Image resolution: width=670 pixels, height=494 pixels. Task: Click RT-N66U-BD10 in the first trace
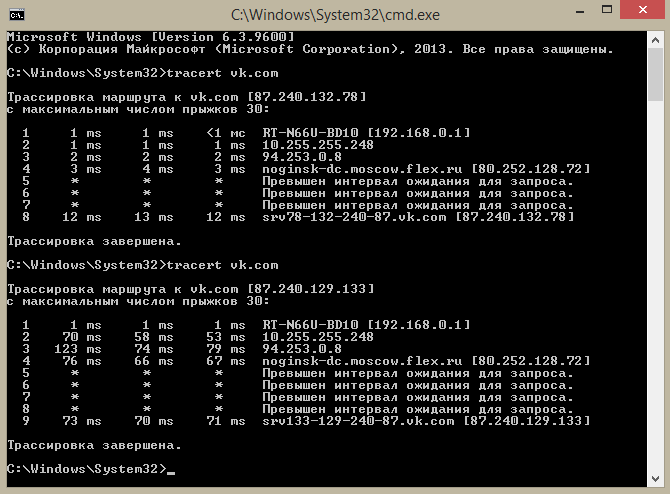tap(310, 133)
